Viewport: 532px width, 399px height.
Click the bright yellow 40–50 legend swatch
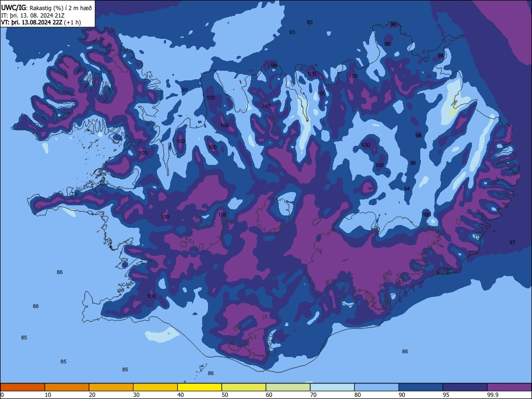pyautogui.click(x=199, y=387)
